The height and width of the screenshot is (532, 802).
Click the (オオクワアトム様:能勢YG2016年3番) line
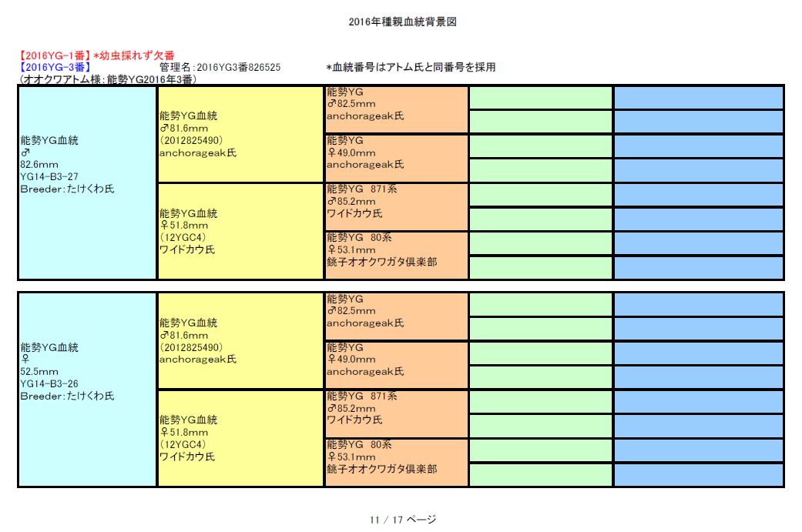click(x=108, y=79)
